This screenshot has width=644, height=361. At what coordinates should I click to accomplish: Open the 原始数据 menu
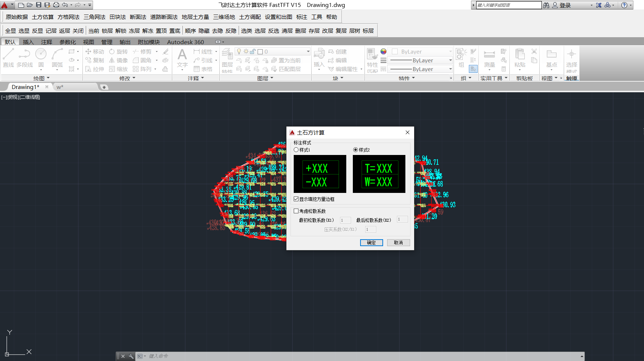point(17,17)
